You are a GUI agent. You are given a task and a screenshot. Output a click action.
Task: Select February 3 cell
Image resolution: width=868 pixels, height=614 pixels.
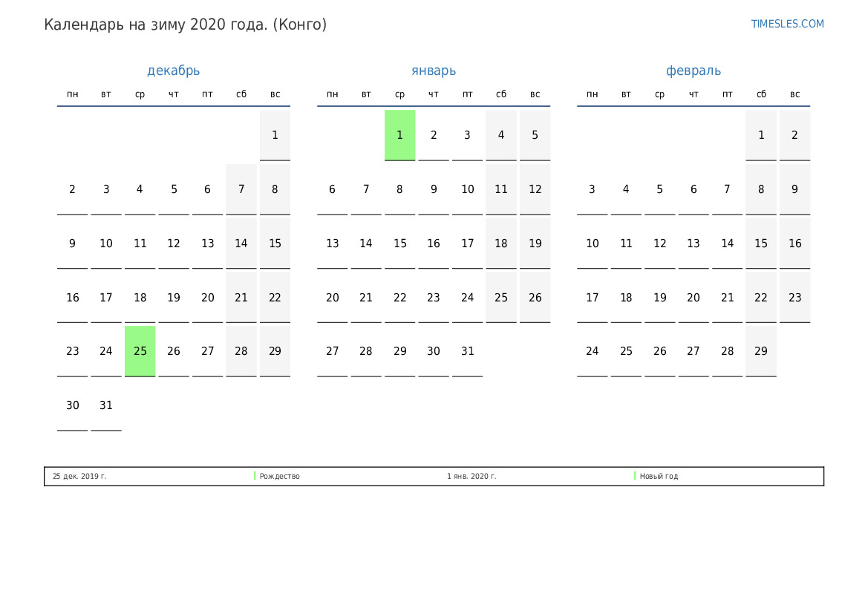point(593,189)
